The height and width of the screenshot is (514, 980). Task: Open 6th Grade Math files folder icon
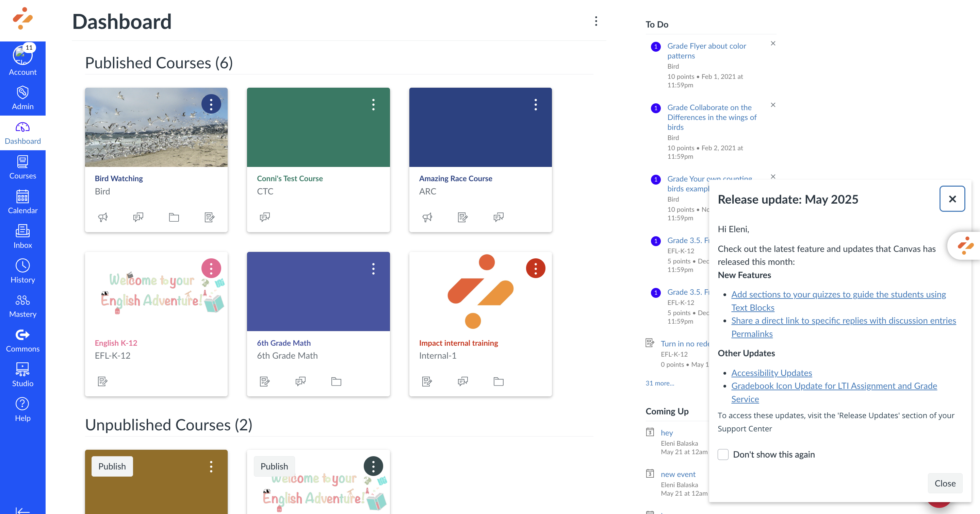336,381
